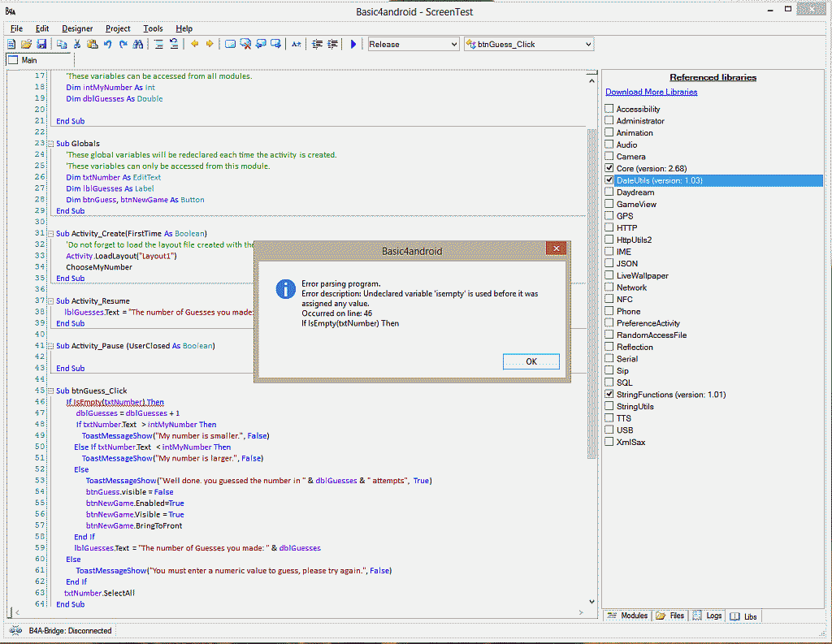Viewport: 832px width, 644px height.
Task: Click the Open folder toolbar icon
Action: pos(26,44)
